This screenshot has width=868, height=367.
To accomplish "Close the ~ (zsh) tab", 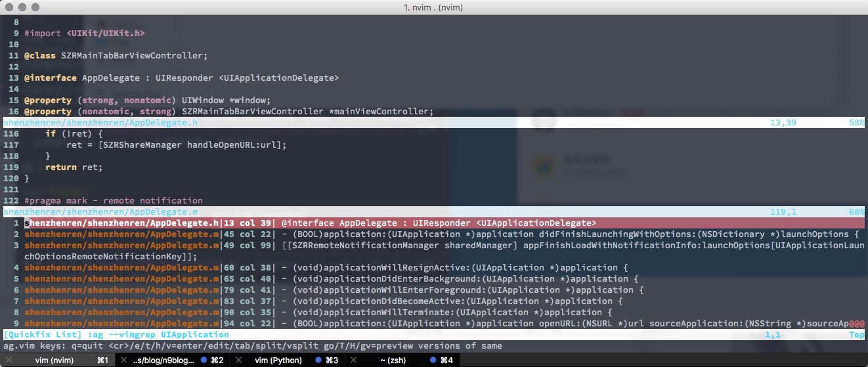I will 355,360.
